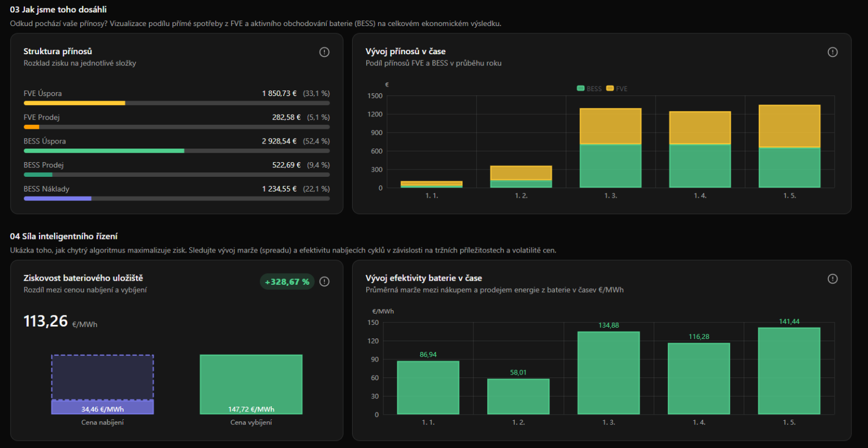The width and height of the screenshot is (868, 448).
Task: Click "Rozdíl mezi cenou nabíjení a vybíjení" subtitle
Action: [x=85, y=290]
